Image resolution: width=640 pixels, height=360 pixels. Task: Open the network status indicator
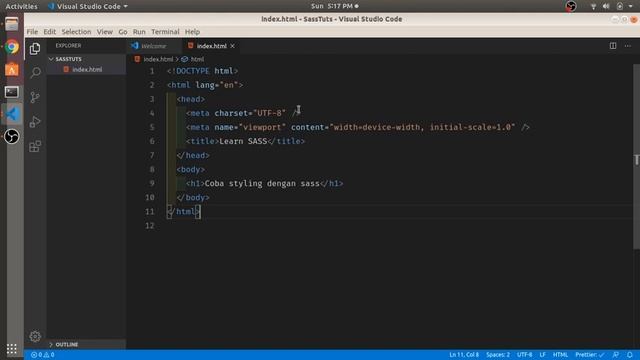(x=593, y=6)
